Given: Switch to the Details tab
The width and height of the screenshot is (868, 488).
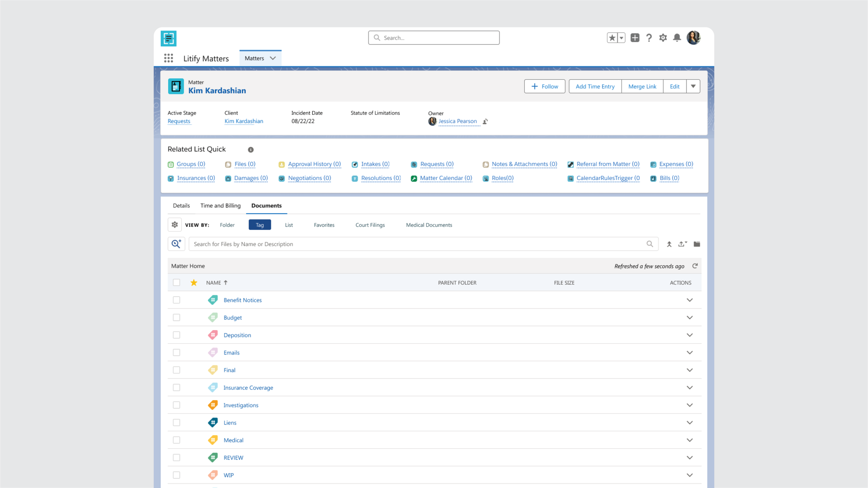Looking at the screenshot, I should [181, 205].
